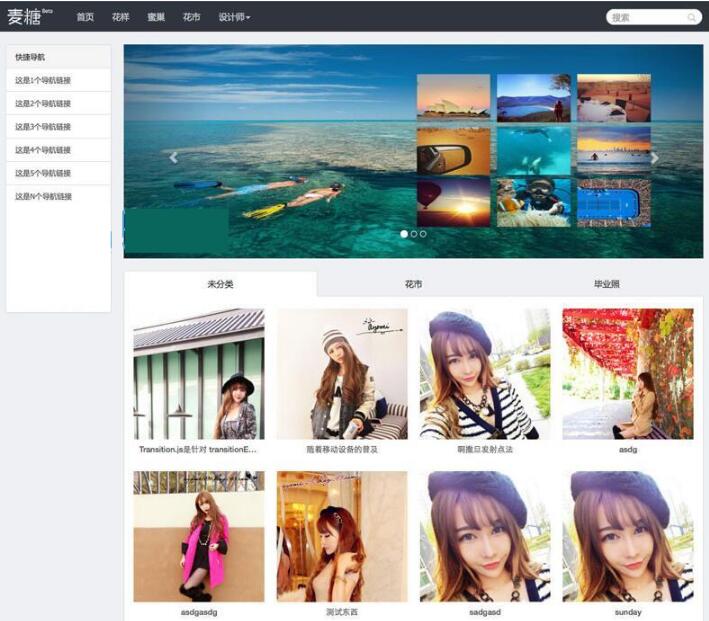This screenshot has width=709, height=621.
Task: Go to previous carousel slide arrow
Action: pyautogui.click(x=173, y=157)
